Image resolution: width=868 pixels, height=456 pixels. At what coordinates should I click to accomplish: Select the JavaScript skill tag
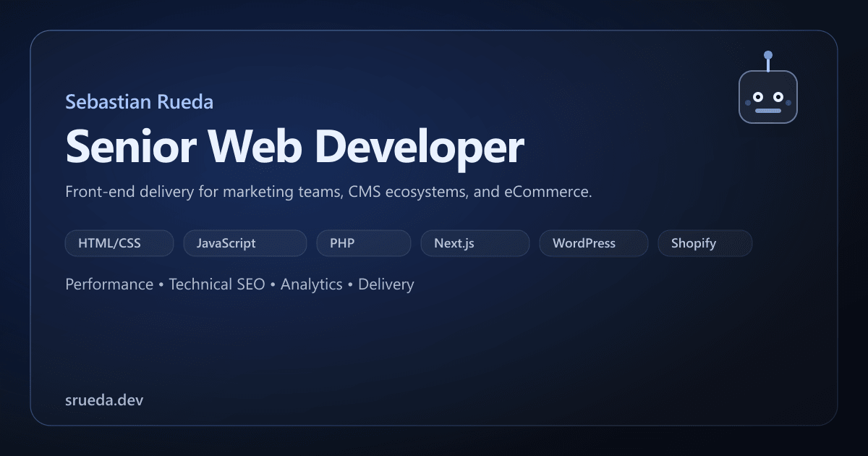pyautogui.click(x=245, y=243)
